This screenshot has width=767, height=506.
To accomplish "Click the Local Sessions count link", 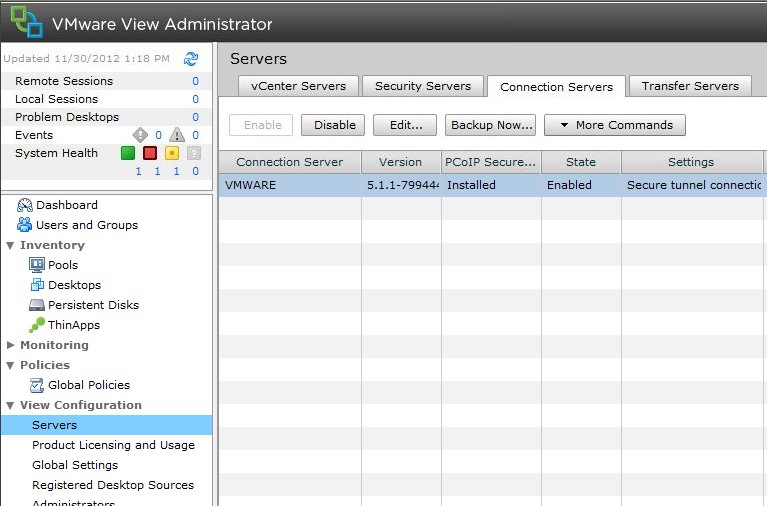I will (196, 99).
